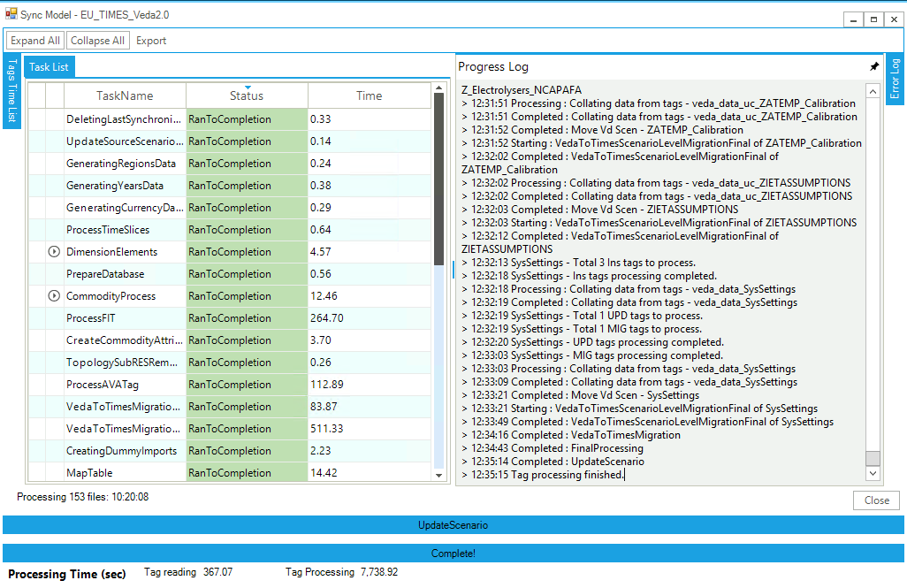This screenshot has width=907, height=588.
Task: Click the Complete! progress bar
Action: click(453, 554)
